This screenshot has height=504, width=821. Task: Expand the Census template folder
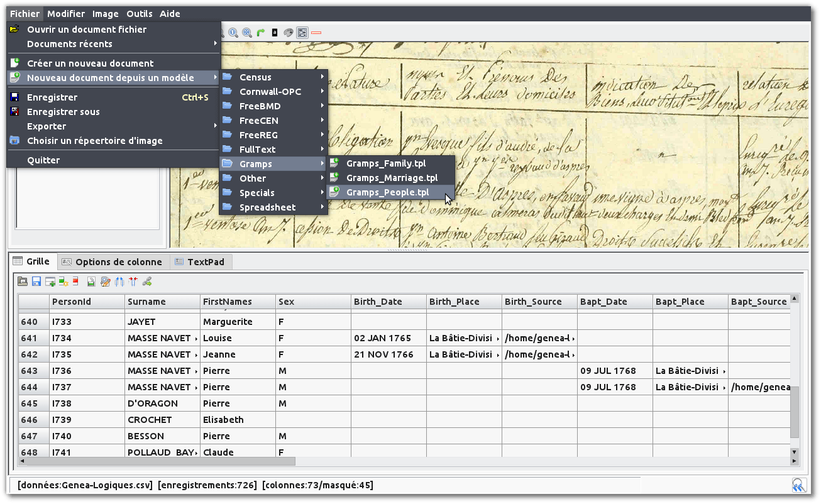coord(273,77)
